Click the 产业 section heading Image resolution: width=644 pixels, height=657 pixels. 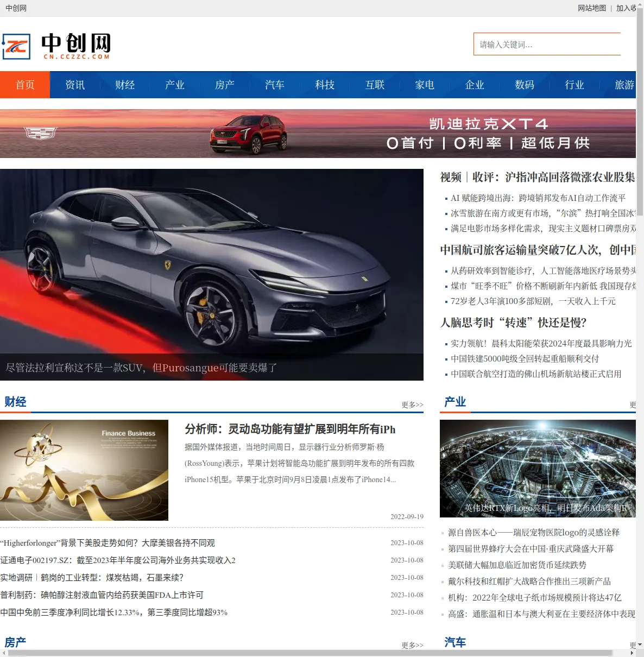click(455, 402)
